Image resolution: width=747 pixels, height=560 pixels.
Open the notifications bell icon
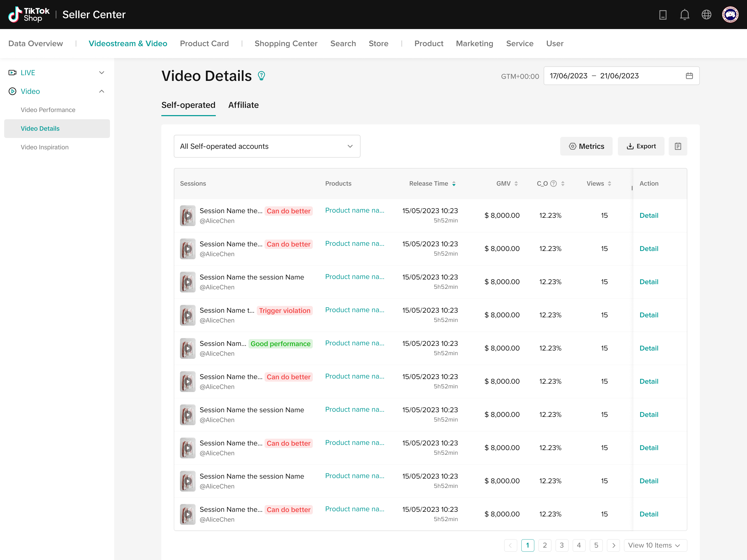click(684, 15)
